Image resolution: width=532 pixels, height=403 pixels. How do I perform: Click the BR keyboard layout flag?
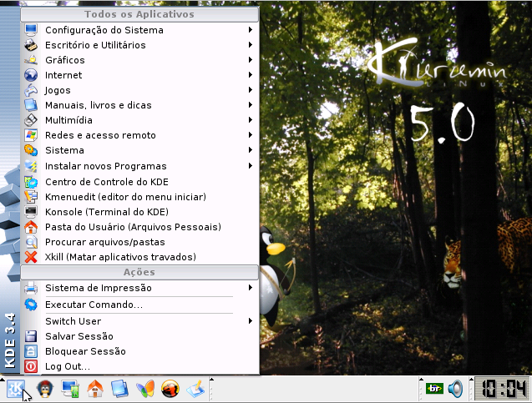click(x=434, y=389)
